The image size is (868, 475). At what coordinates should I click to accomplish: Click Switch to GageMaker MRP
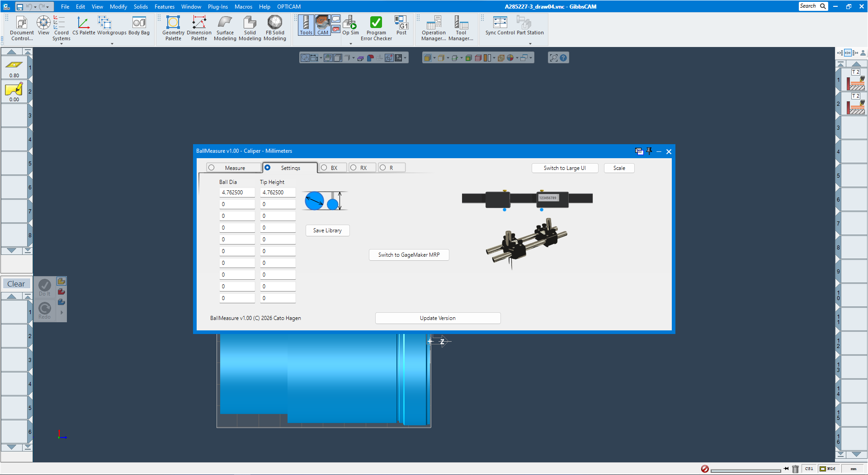click(x=409, y=254)
